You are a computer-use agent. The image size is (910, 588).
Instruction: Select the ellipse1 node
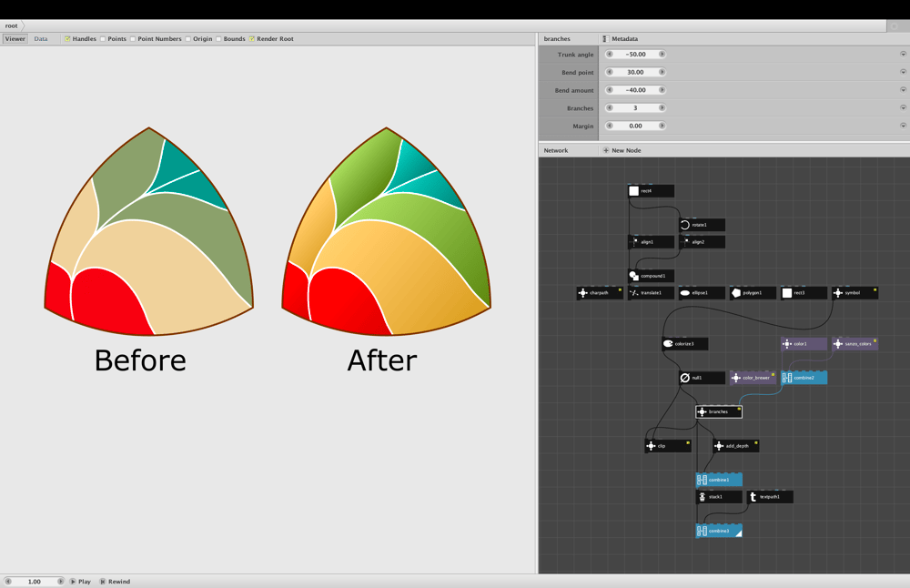tap(702, 292)
